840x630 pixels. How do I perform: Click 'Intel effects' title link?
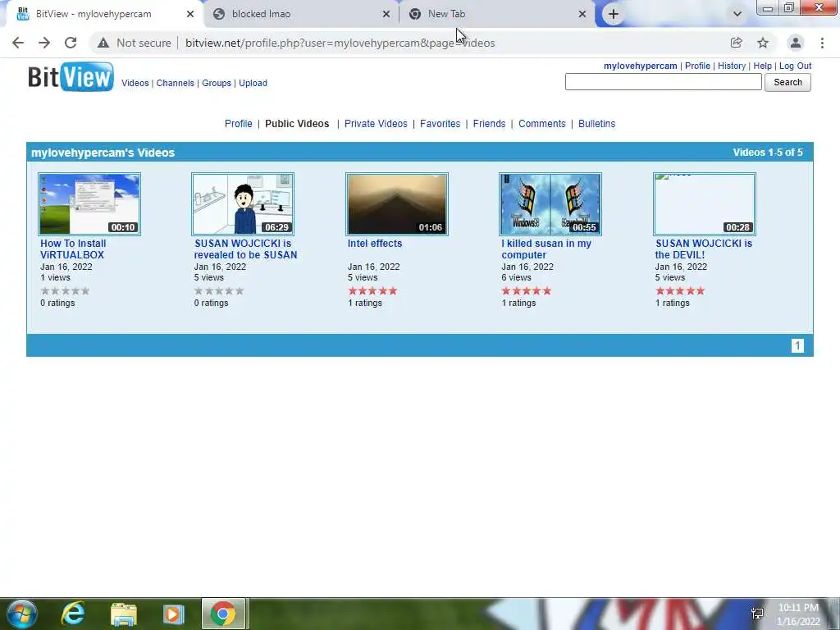[374, 243]
